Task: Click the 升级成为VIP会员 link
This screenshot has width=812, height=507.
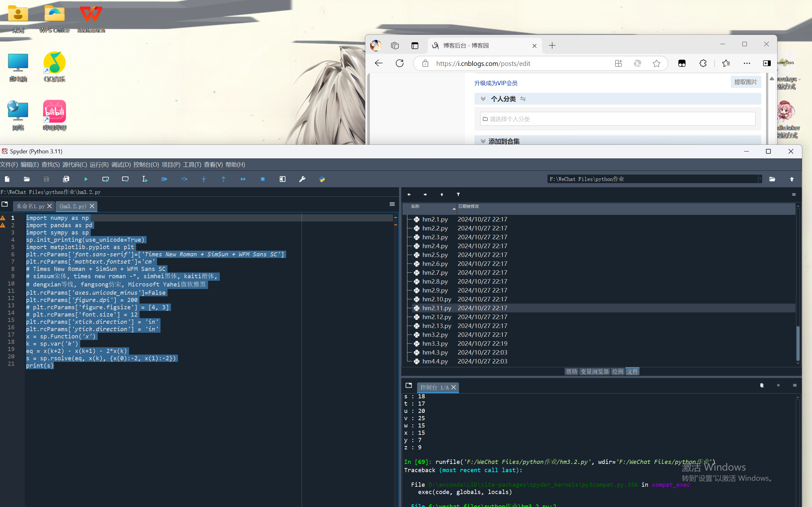Action: [495, 83]
